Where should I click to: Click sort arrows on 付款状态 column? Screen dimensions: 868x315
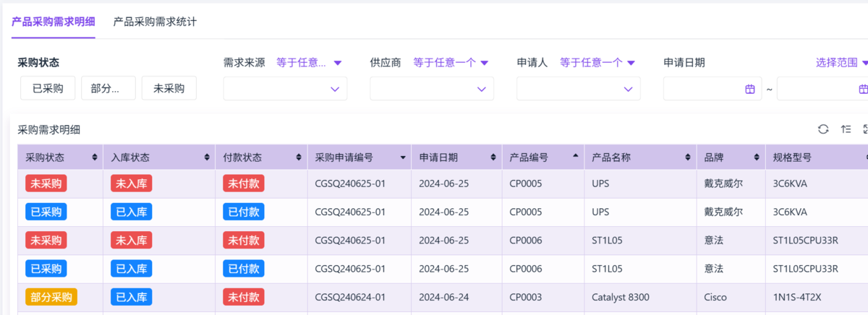tap(299, 157)
